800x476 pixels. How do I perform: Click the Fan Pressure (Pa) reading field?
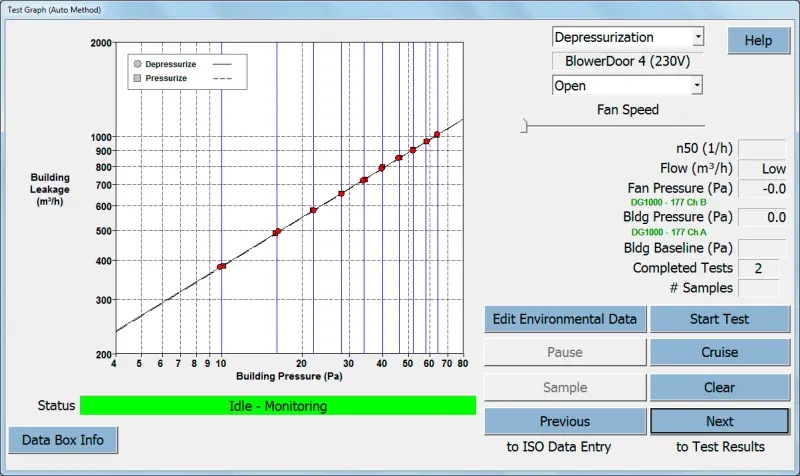pyautogui.click(x=762, y=189)
